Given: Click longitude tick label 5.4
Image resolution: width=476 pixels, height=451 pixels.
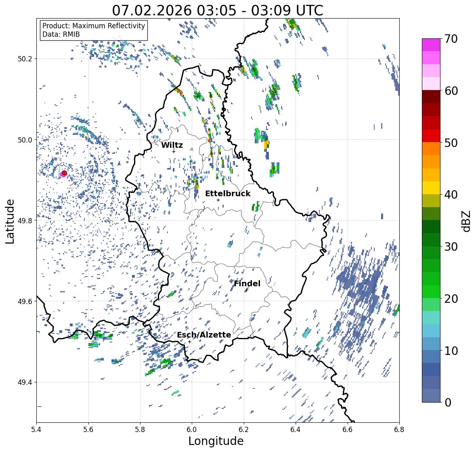Looking at the screenshot, I should tap(36, 429).
